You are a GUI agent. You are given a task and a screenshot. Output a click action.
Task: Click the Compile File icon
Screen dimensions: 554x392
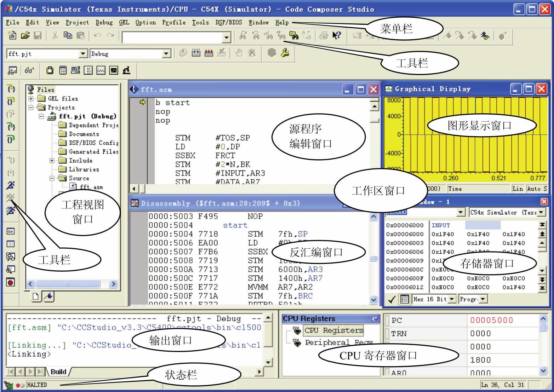point(183,53)
